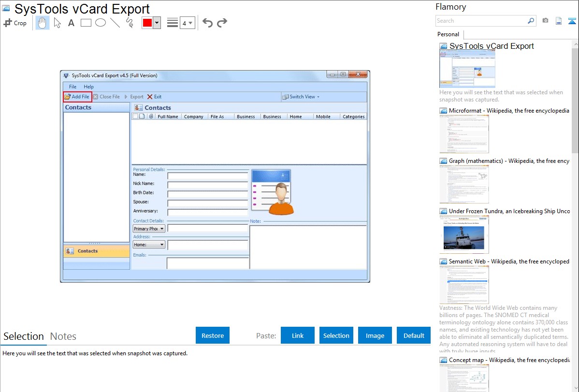Screen dimensions: 579x392
Task: Click the red color swatch
Action: click(147, 23)
